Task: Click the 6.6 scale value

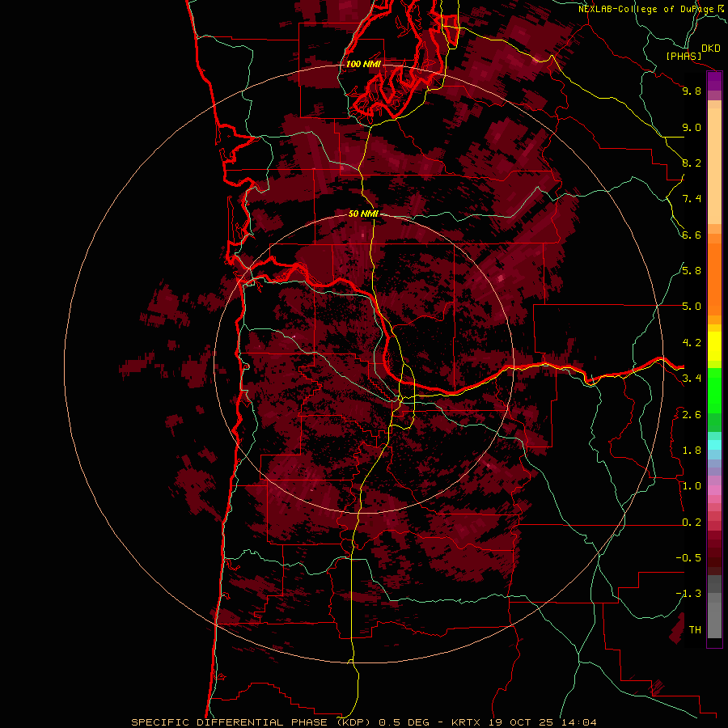Action: [x=692, y=235]
